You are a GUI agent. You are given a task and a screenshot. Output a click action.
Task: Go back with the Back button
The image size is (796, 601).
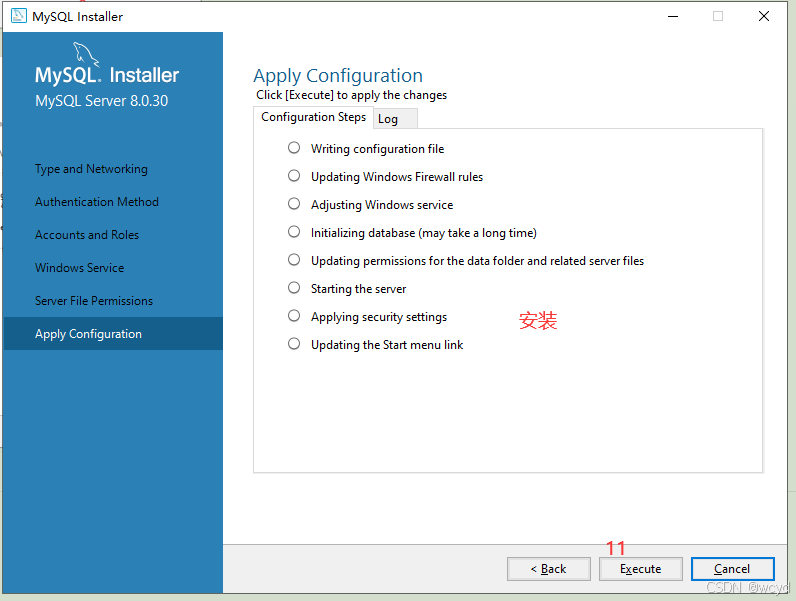click(548, 569)
